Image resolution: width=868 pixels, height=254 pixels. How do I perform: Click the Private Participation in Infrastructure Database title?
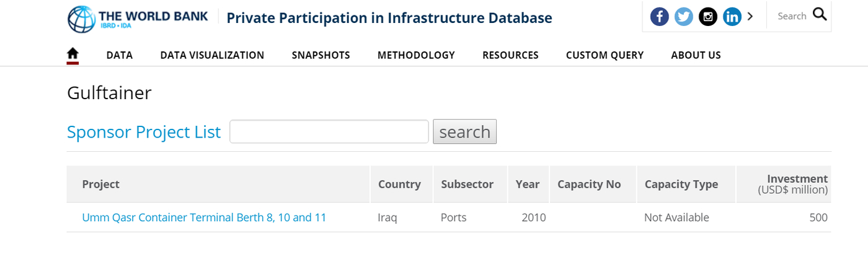tap(389, 18)
